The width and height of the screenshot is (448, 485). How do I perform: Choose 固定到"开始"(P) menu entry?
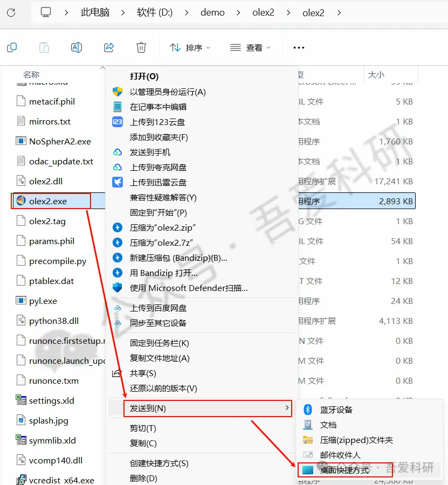pos(158,213)
